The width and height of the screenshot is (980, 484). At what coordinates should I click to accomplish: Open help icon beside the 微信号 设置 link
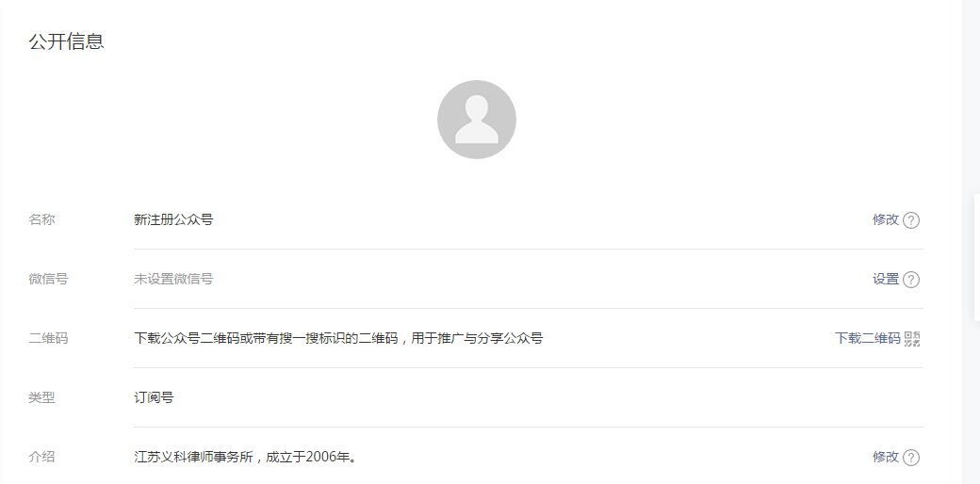[x=911, y=280]
